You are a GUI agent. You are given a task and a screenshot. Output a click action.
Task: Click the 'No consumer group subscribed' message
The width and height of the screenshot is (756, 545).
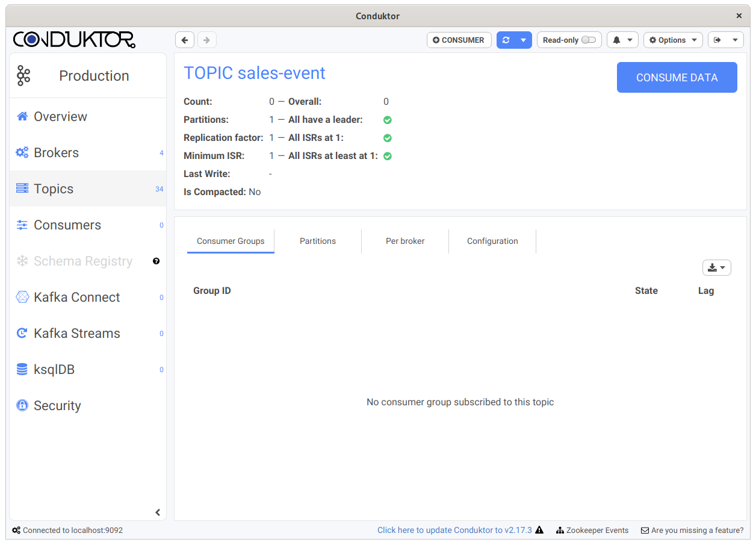tap(460, 402)
